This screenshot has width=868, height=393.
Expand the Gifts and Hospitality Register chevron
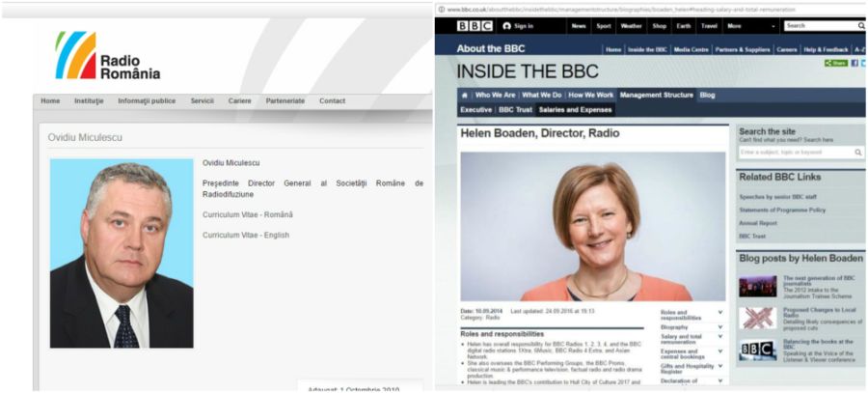[x=720, y=366]
